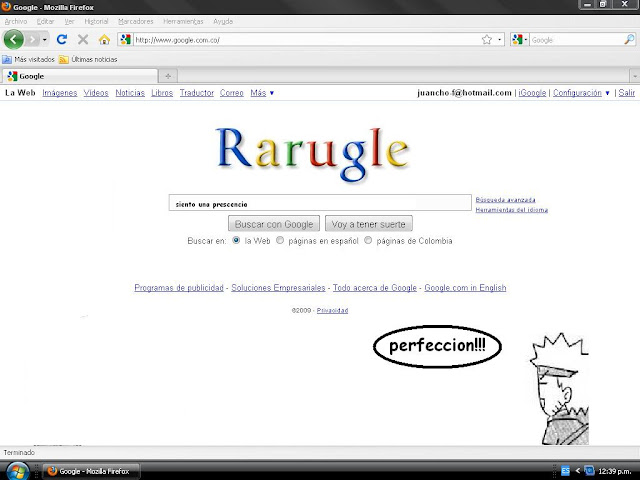This screenshot has height=480, width=640.
Task: Bookmark this page with the star icon
Action: [487, 40]
